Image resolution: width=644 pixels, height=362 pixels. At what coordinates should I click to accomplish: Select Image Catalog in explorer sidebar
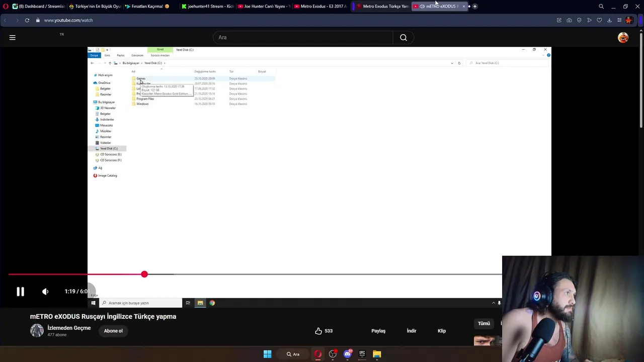coord(107,175)
